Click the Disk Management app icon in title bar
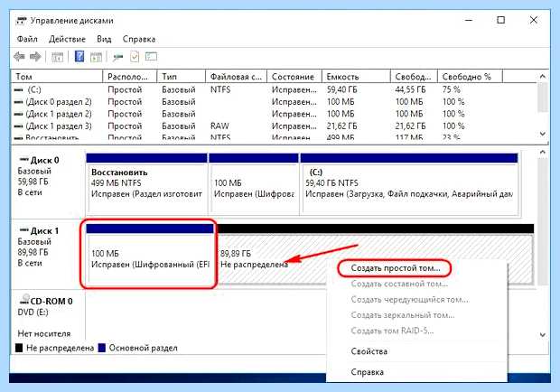560x392 pixels. pyautogui.click(x=21, y=21)
